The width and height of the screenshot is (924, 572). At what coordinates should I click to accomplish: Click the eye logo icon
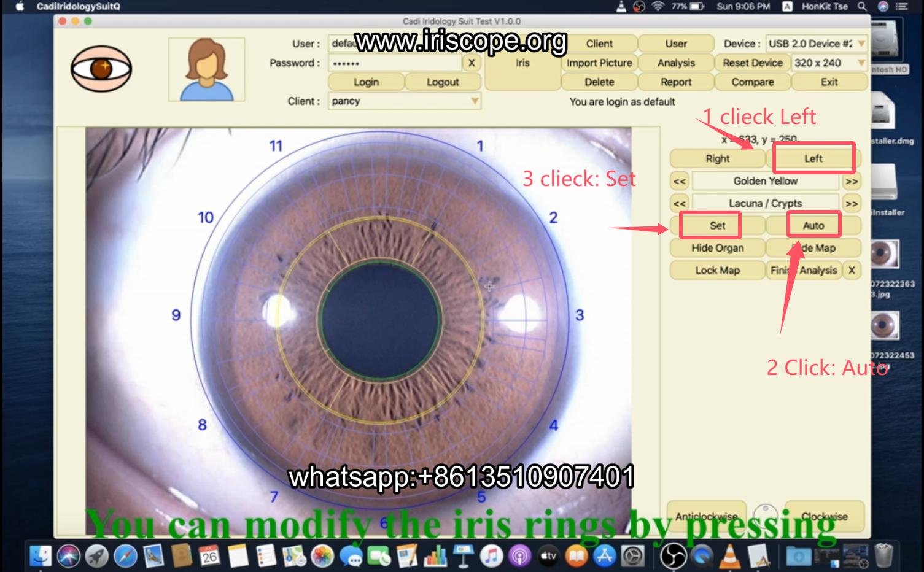101,69
